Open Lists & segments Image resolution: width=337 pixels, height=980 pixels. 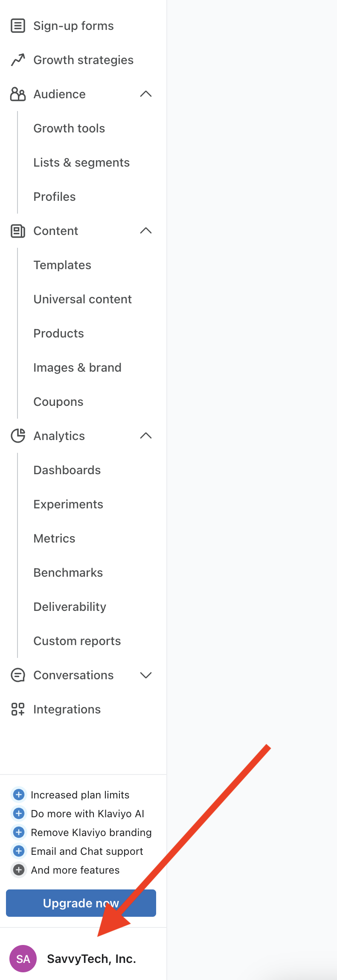81,162
